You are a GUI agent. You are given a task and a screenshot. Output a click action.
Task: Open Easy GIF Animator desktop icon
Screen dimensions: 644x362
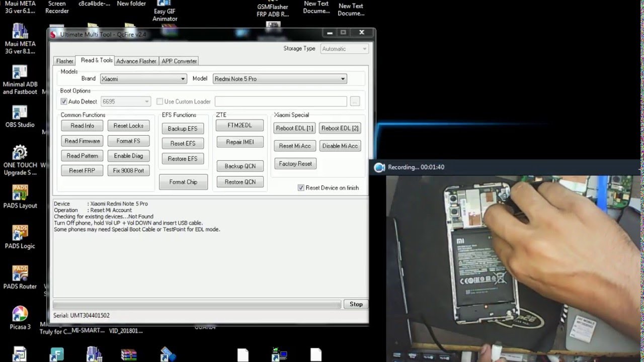(x=165, y=11)
